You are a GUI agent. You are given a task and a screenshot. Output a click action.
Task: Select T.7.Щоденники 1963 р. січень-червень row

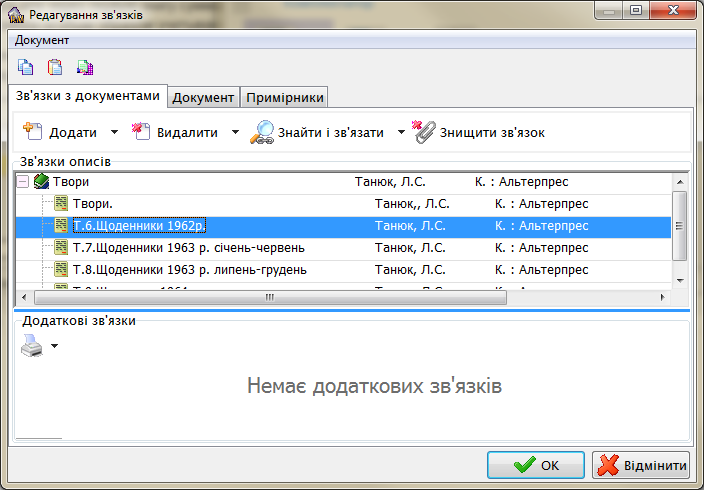click(188, 247)
